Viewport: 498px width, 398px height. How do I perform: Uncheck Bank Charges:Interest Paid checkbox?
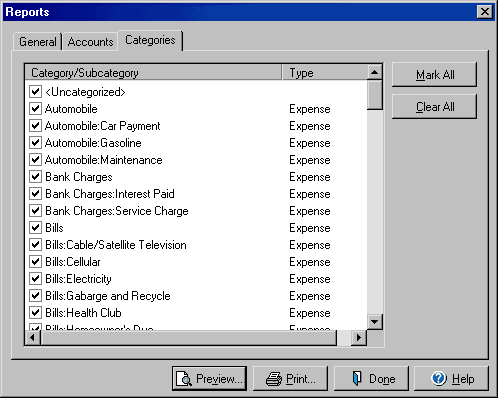(35, 193)
